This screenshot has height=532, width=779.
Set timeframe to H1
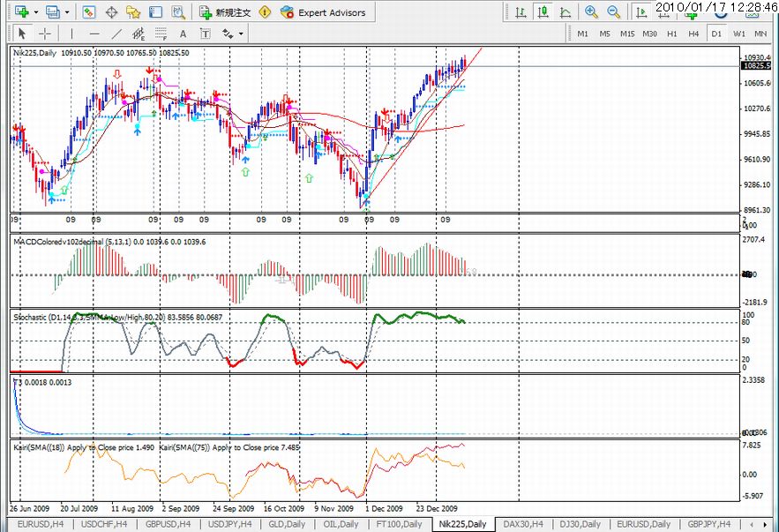(x=671, y=34)
